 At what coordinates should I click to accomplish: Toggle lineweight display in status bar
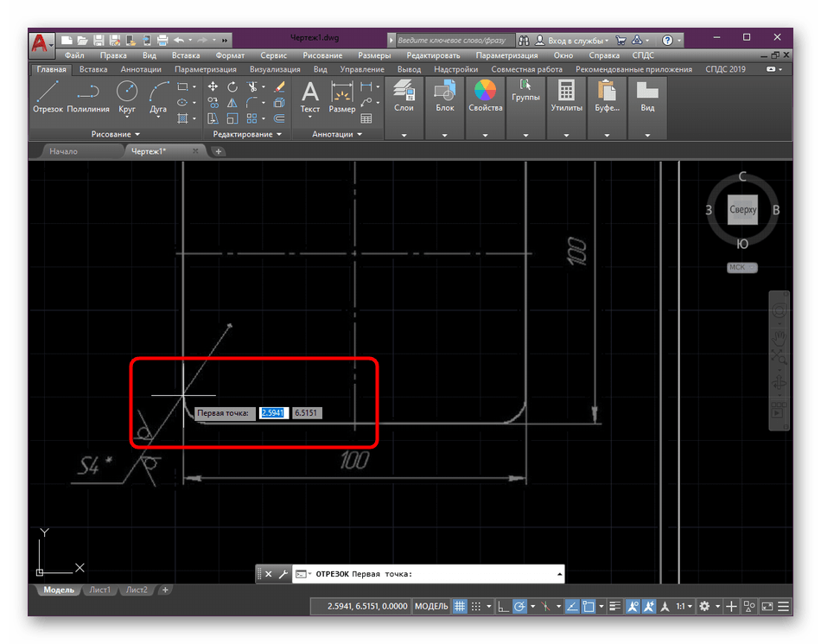(x=615, y=606)
